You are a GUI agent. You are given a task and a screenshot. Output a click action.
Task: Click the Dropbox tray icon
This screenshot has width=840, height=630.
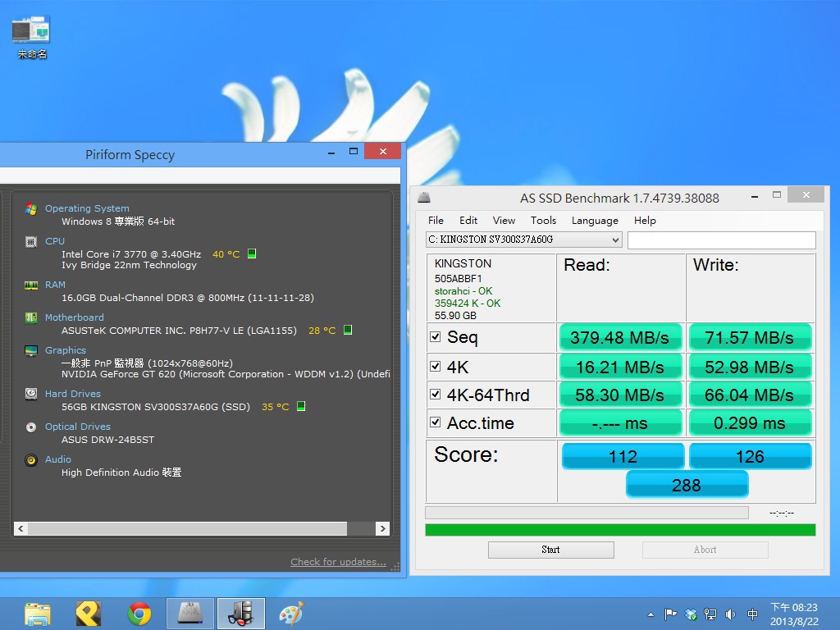(691, 614)
